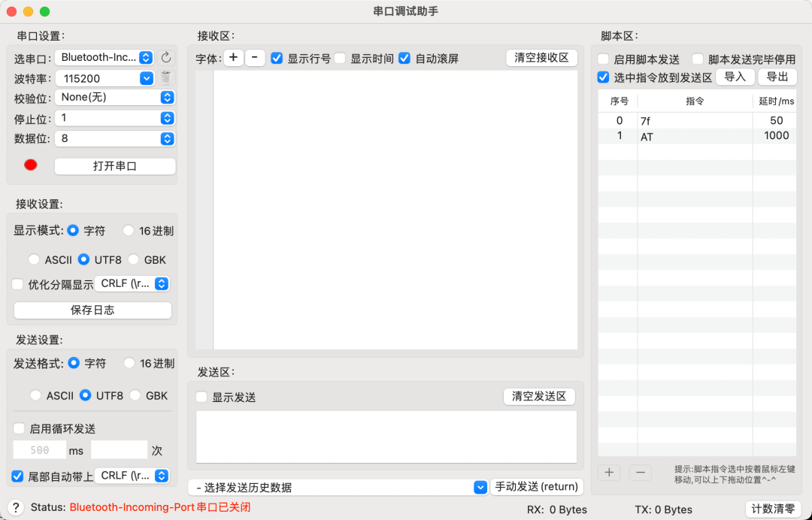This screenshot has height=520, width=812.
Task: Enable the 启用循环发送 checkbox
Action: coord(19,428)
